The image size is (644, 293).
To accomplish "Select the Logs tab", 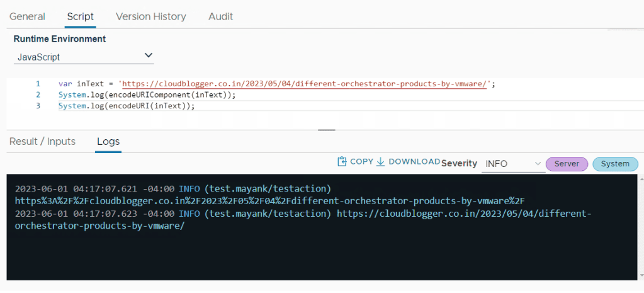I will [108, 142].
